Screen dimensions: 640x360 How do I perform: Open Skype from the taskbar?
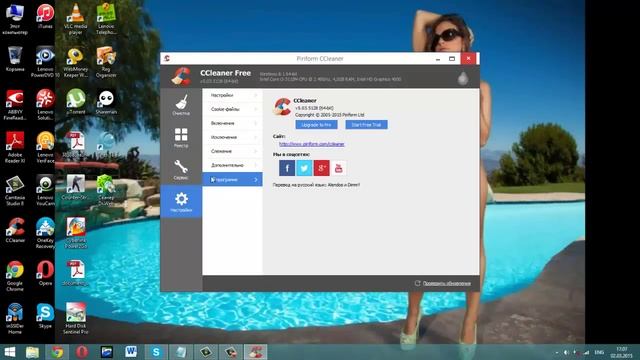point(156,352)
